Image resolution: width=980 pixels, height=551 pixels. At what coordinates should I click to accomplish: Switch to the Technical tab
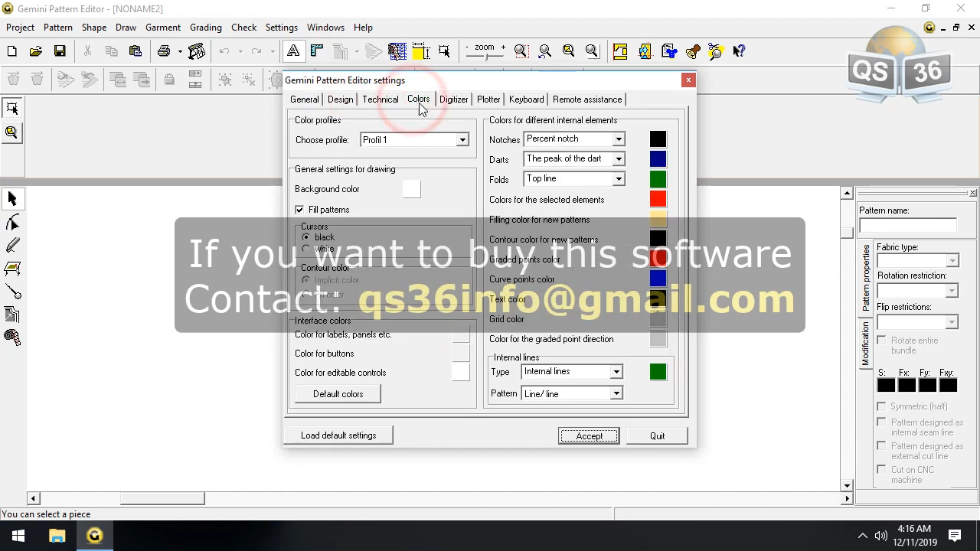coord(381,99)
